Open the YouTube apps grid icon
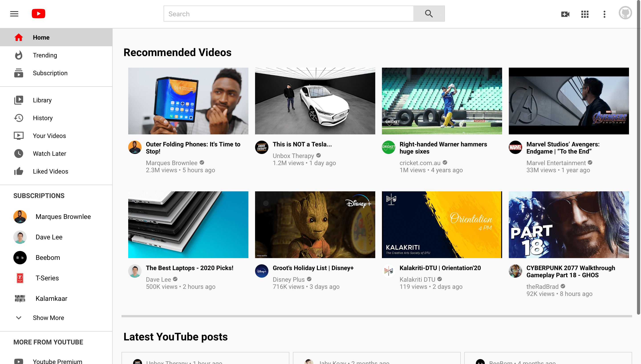This screenshot has width=641, height=364. (x=585, y=14)
